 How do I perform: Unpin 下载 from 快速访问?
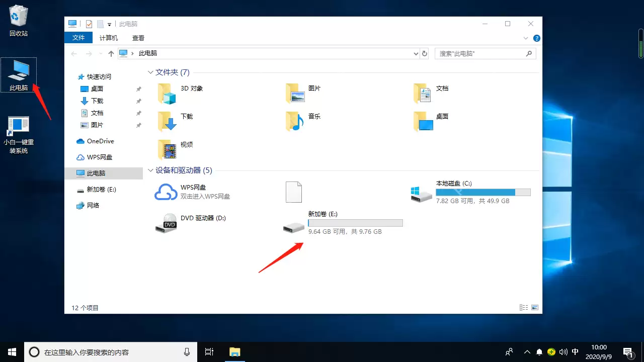pyautogui.click(x=138, y=101)
